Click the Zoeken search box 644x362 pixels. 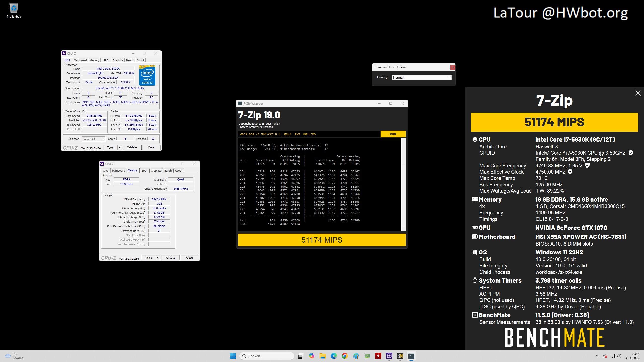coord(267,356)
